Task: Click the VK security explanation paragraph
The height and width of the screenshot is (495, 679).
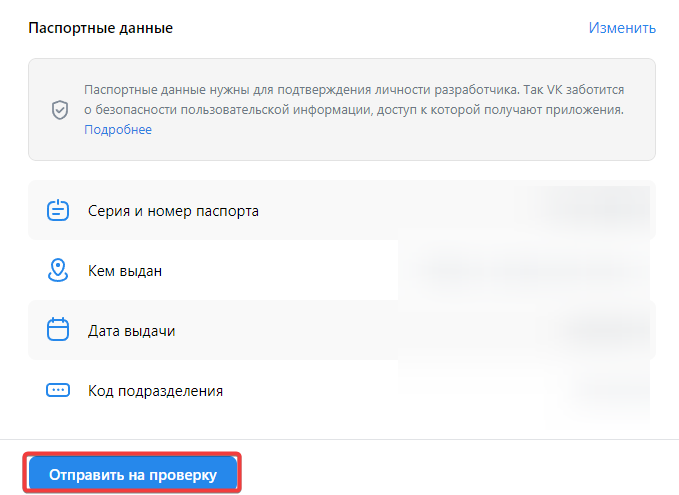Action: [354, 100]
